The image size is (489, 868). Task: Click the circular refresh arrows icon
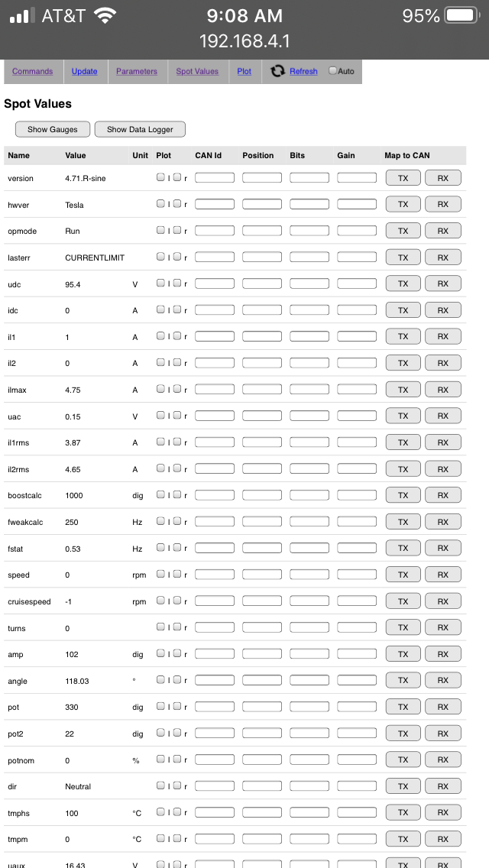(x=277, y=71)
